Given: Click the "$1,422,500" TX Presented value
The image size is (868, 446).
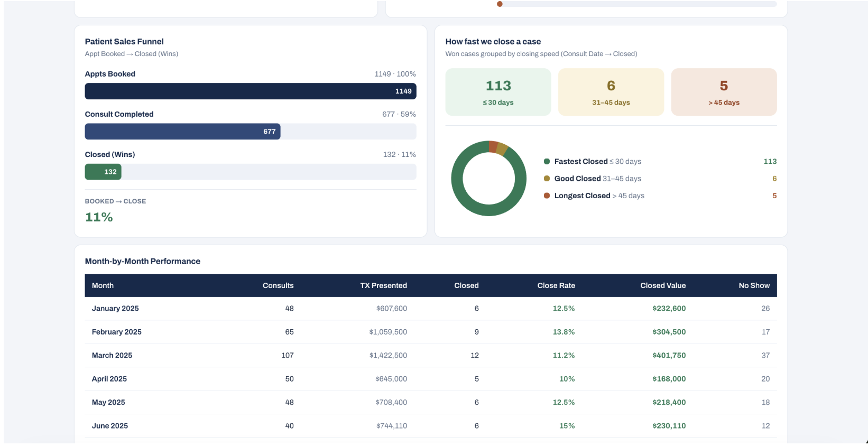Looking at the screenshot, I should tap(388, 356).
